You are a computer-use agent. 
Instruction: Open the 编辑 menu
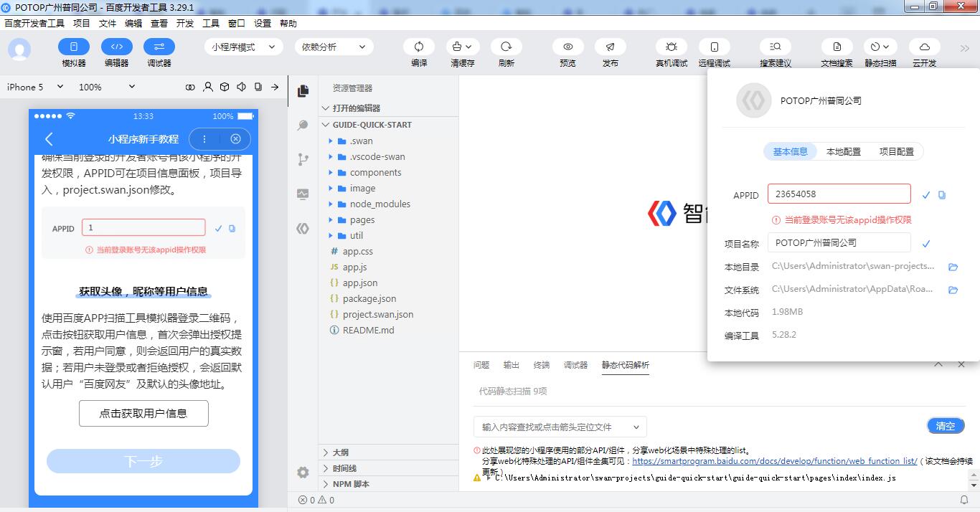point(133,24)
